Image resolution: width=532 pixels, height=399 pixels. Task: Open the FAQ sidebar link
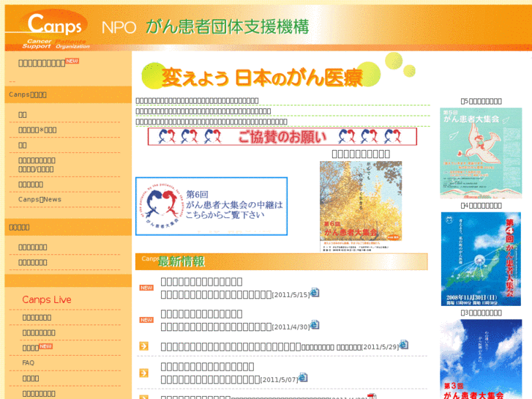click(28, 362)
